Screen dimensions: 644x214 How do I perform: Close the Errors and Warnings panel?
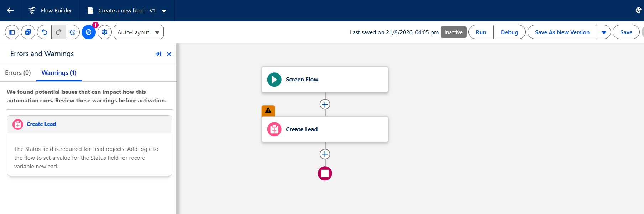click(x=169, y=54)
